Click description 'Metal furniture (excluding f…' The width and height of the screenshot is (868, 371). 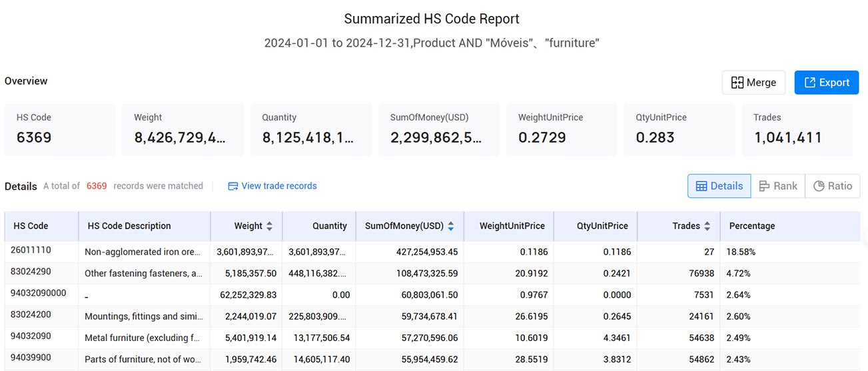coord(142,338)
